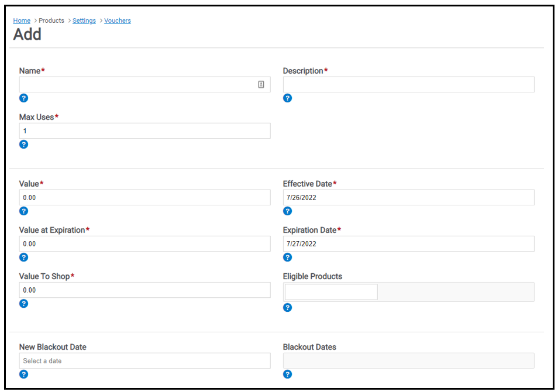The width and height of the screenshot is (558, 392).
Task: Open Vouchers breadcrumb link
Action: 118,20
